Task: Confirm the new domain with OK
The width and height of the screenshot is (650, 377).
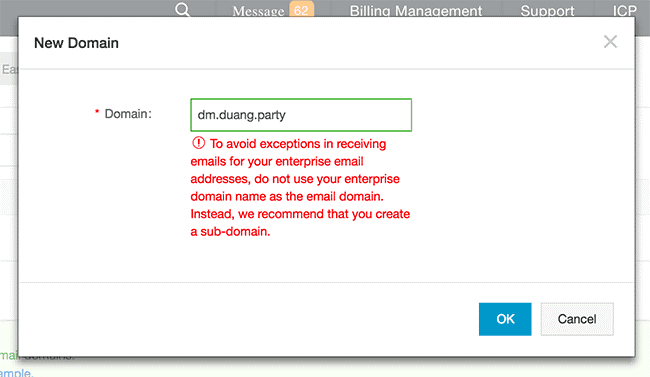Action: click(x=505, y=319)
